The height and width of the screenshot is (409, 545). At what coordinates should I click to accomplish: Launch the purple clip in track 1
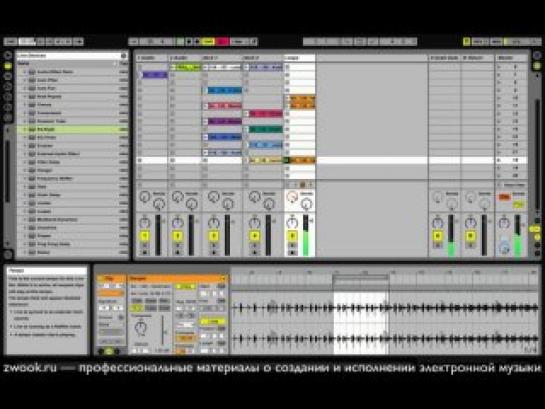point(154,74)
